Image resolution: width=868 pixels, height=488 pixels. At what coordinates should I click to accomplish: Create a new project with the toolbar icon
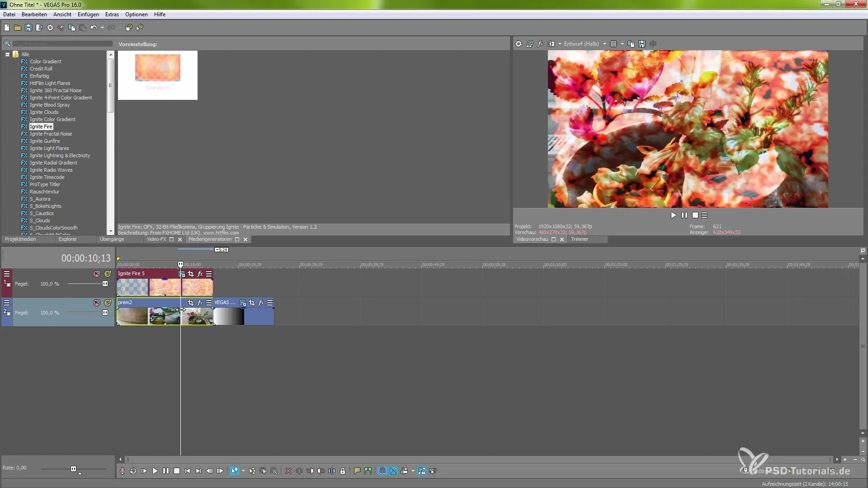[x=6, y=28]
